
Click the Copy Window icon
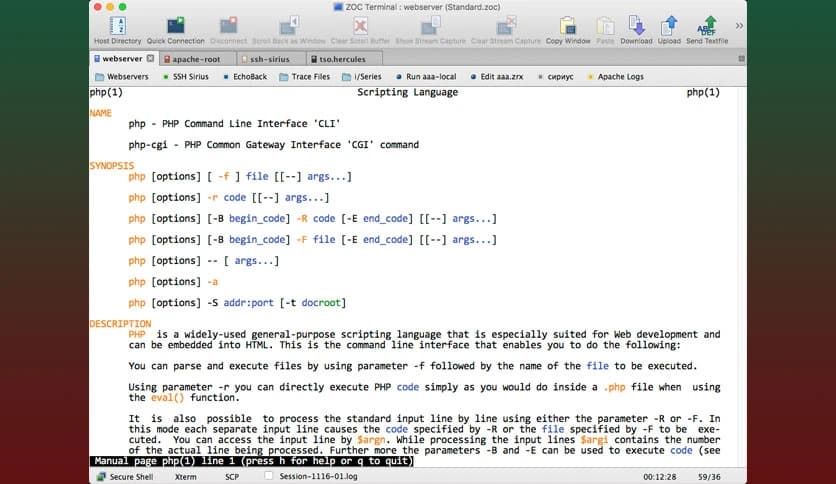point(568,26)
